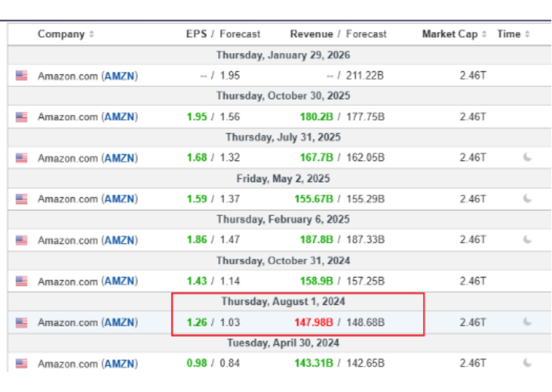Open the AMZN ticker link for October 31, 2024
The image size is (552, 392).
click(x=119, y=282)
